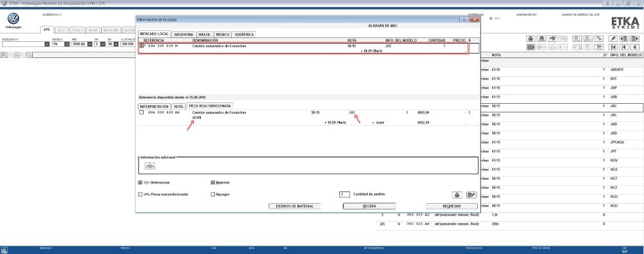Screen dimensions: 644x254
Task: Click the REGRESAR button
Action: 451,206
